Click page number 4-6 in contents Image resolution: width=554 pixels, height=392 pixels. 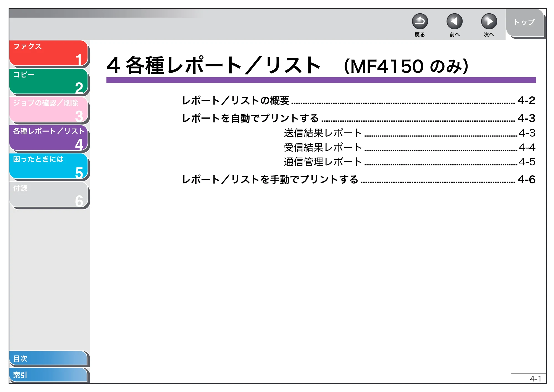tap(526, 180)
